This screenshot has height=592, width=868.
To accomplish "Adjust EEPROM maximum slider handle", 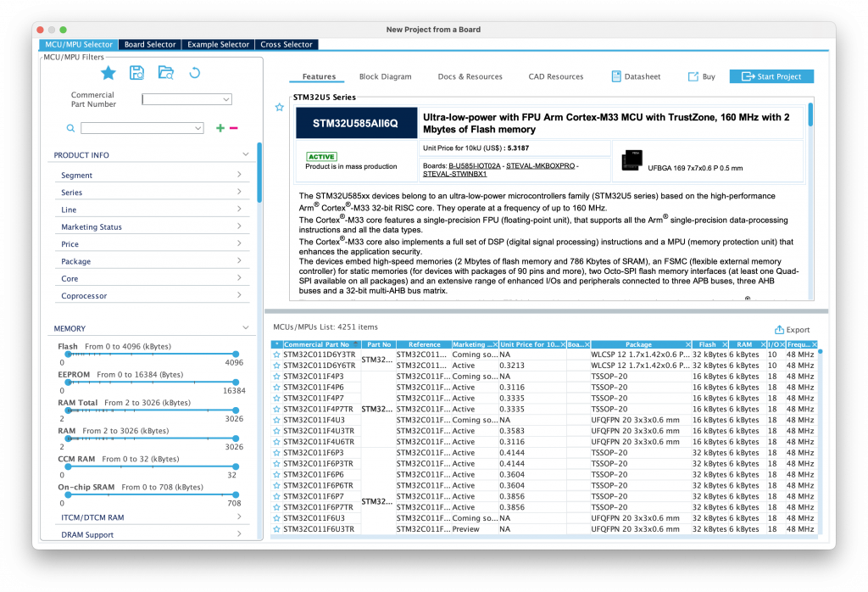I will click(x=236, y=383).
